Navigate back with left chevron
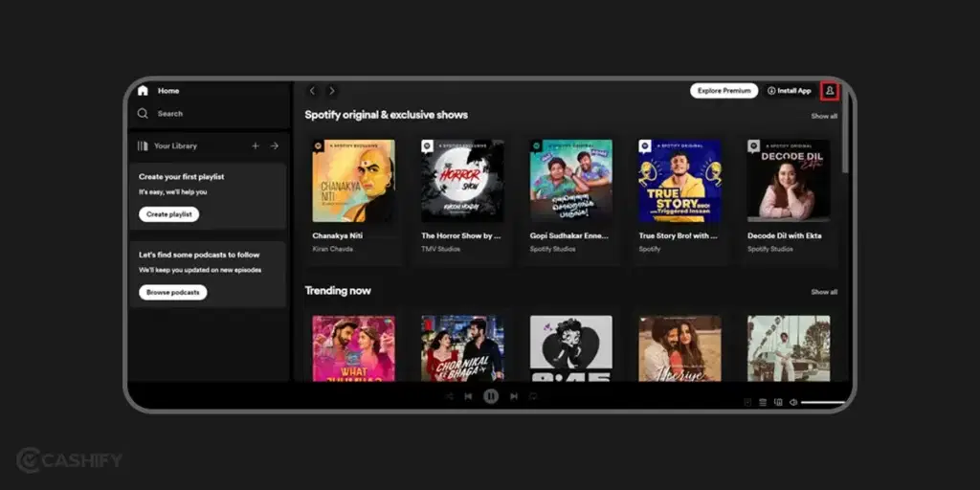 click(313, 91)
